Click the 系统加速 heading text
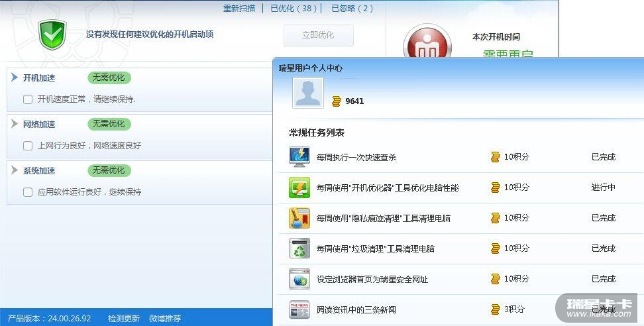 click(39, 171)
